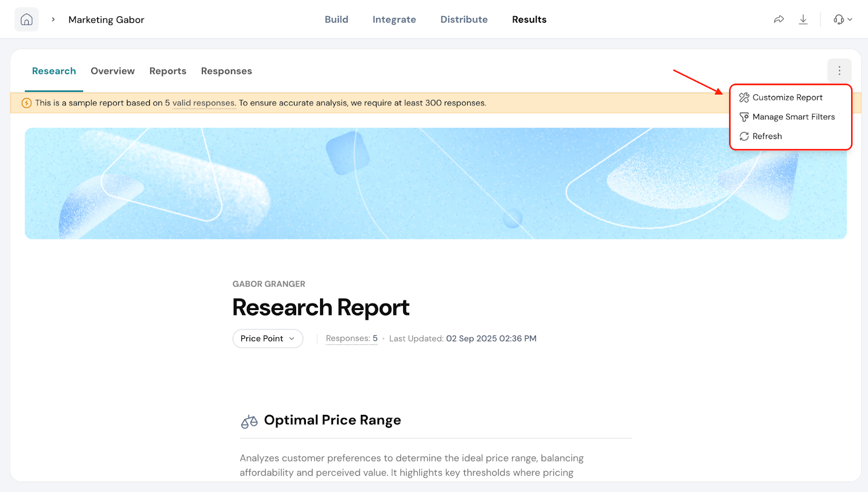Click the Responses: 5 link
The image size is (868, 492).
click(352, 338)
